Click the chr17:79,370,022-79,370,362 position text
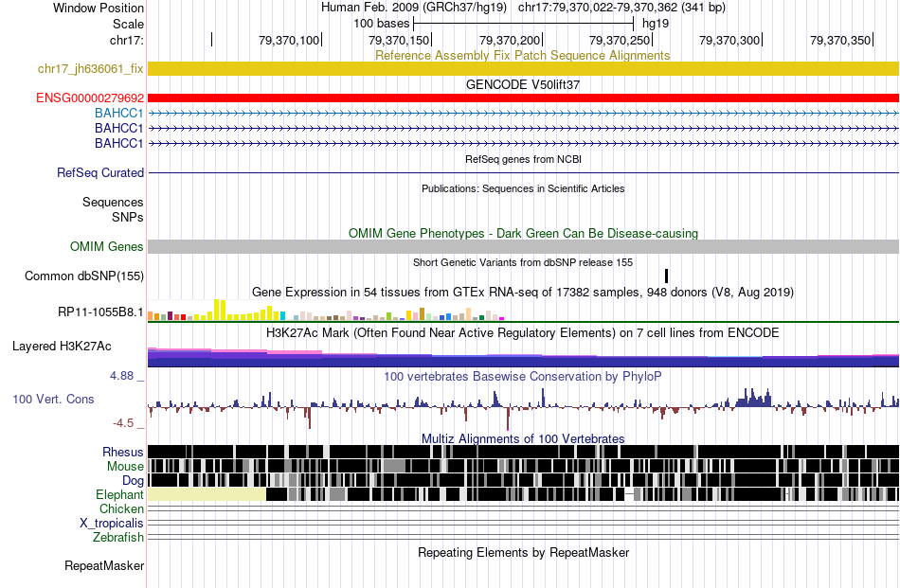The width and height of the screenshot is (900, 588). (621, 8)
